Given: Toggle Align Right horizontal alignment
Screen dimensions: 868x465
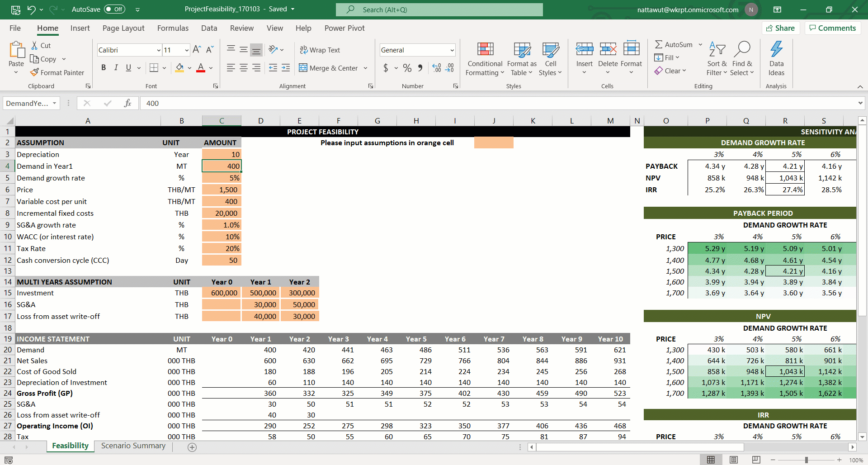Looking at the screenshot, I should point(256,68).
